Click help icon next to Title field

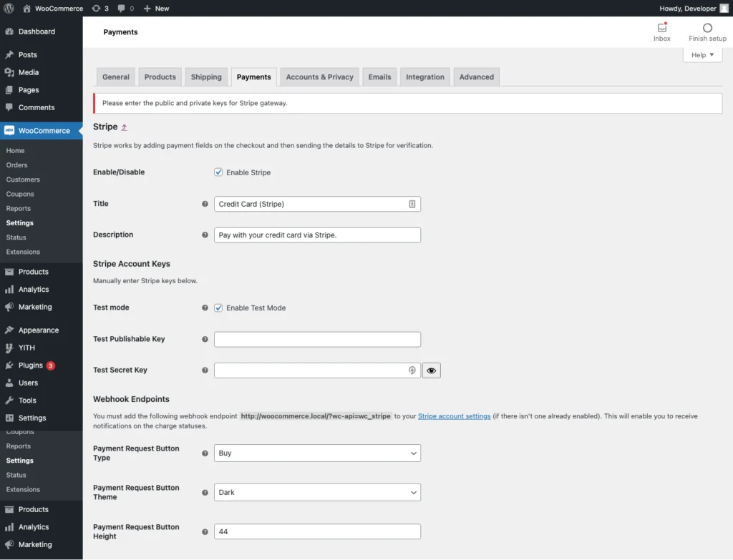[205, 204]
